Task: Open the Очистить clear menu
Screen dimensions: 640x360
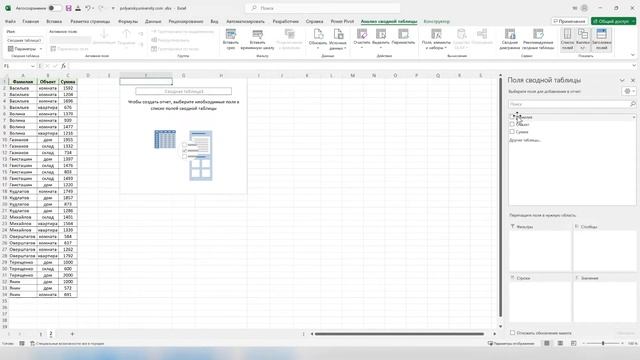Action: coord(362,39)
